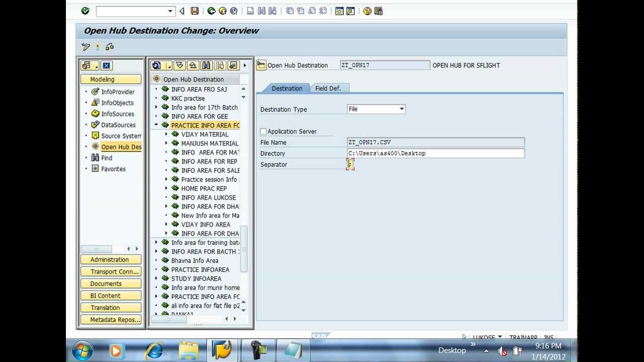
Task: Open the Documents section button
Action: click(111, 284)
